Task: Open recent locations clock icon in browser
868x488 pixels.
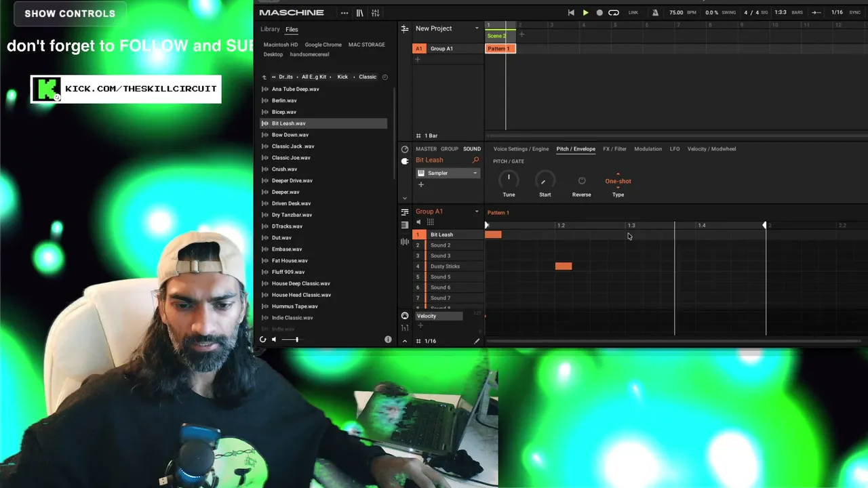Action: coord(385,77)
